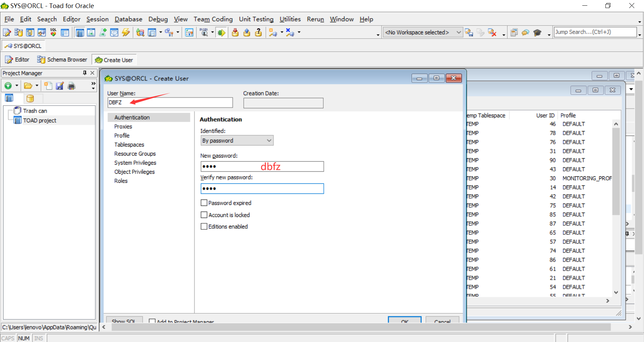Click the Verify new password field
Image resolution: width=644 pixels, height=342 pixels.
262,188
